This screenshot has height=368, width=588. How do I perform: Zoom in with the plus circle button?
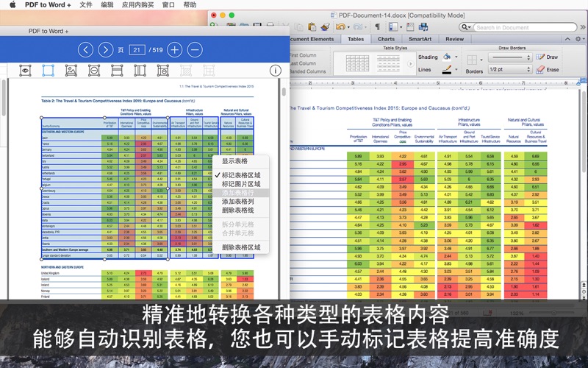pyautogui.click(x=174, y=49)
